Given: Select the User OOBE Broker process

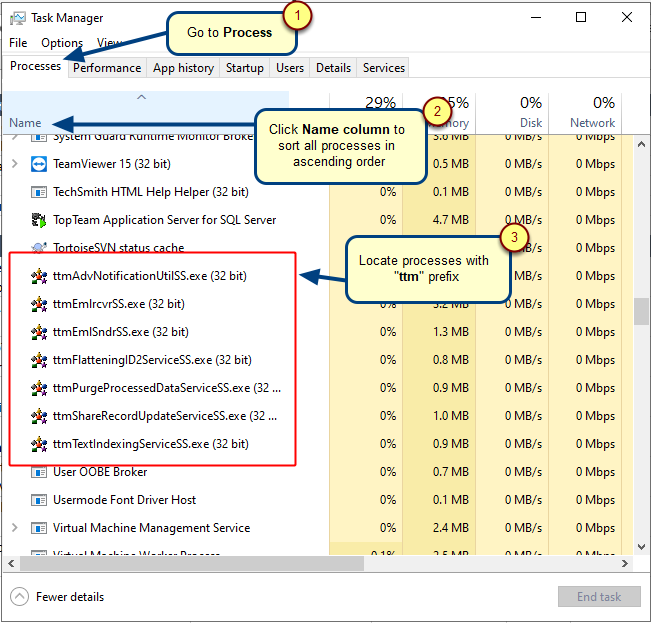Looking at the screenshot, I should click(100, 472).
